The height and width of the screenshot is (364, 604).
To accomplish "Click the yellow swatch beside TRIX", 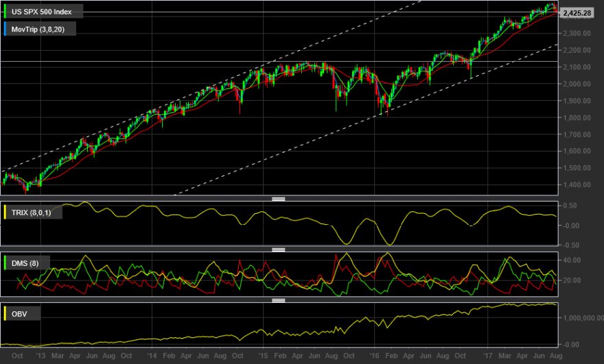I will (x=5, y=212).
